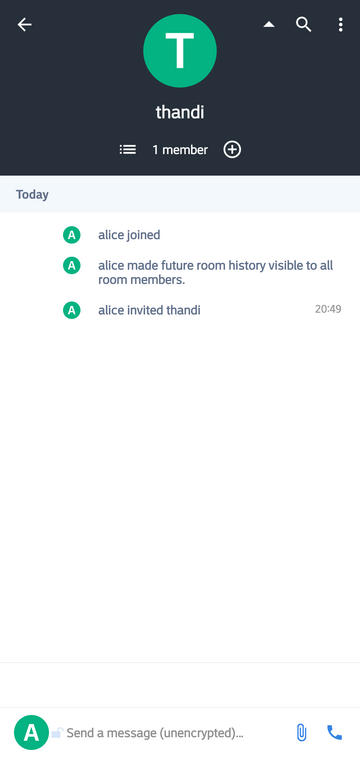
Task: Click alice's avatar next to joined event
Action: 71,236
